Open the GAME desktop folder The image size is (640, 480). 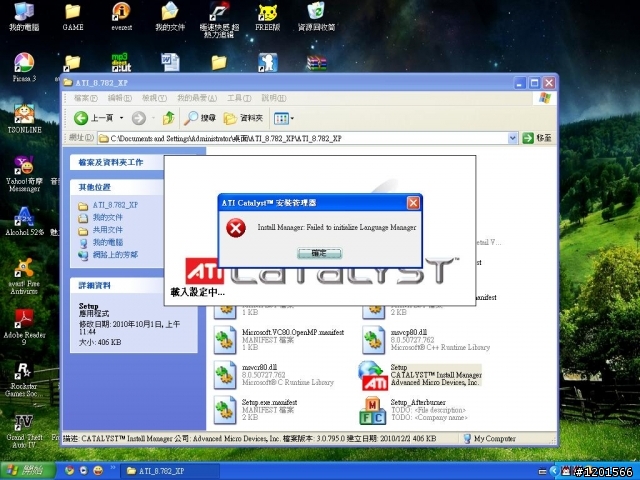coord(73,17)
